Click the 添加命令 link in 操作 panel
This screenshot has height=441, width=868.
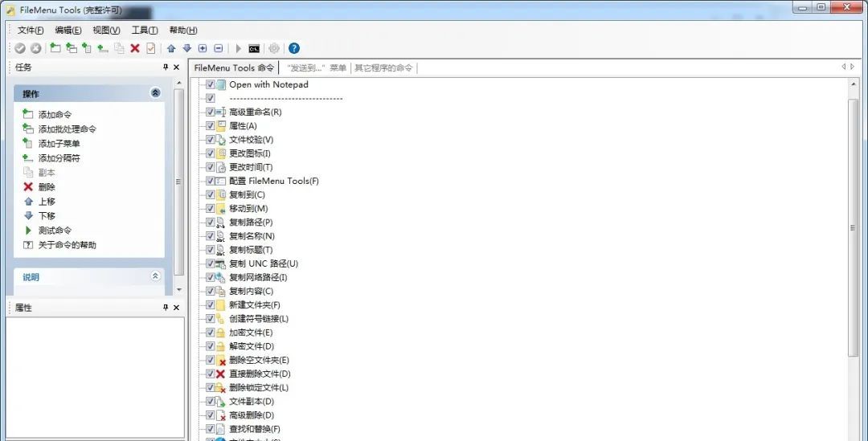click(55, 115)
